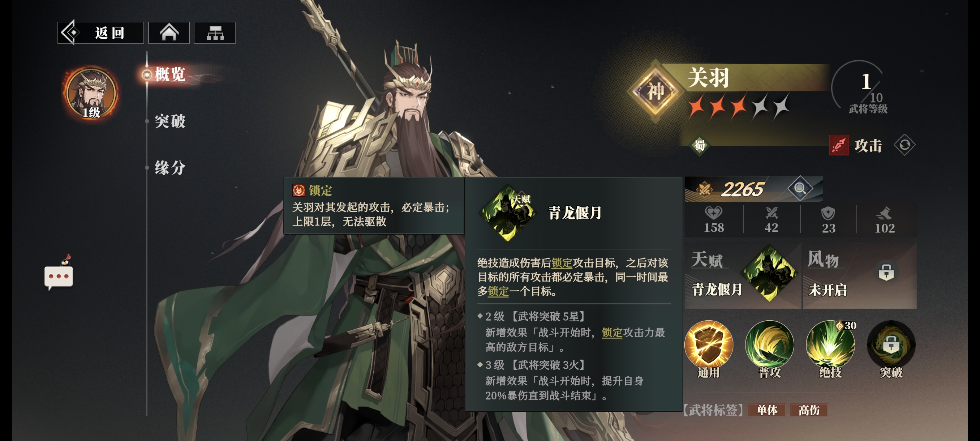Go to the home screen icon
980x441 pixels.
169,33
